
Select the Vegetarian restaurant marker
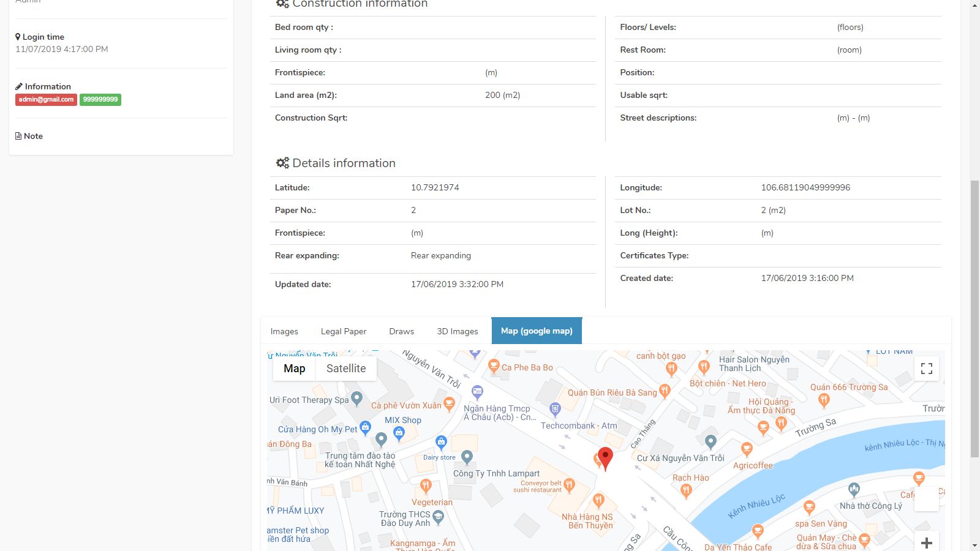point(426,485)
